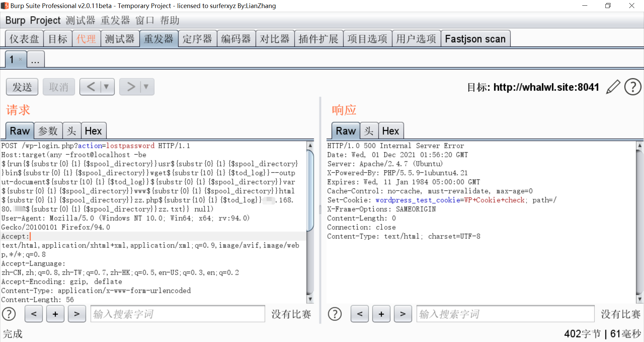Open the forward-navigation dropdown arrow

146,87
